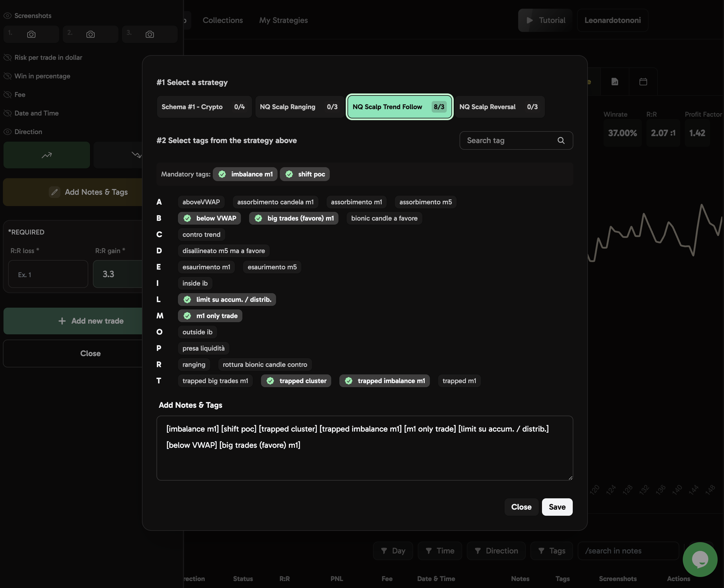Select rottura bionic candle contro tag
The image size is (724, 588).
pos(265,365)
